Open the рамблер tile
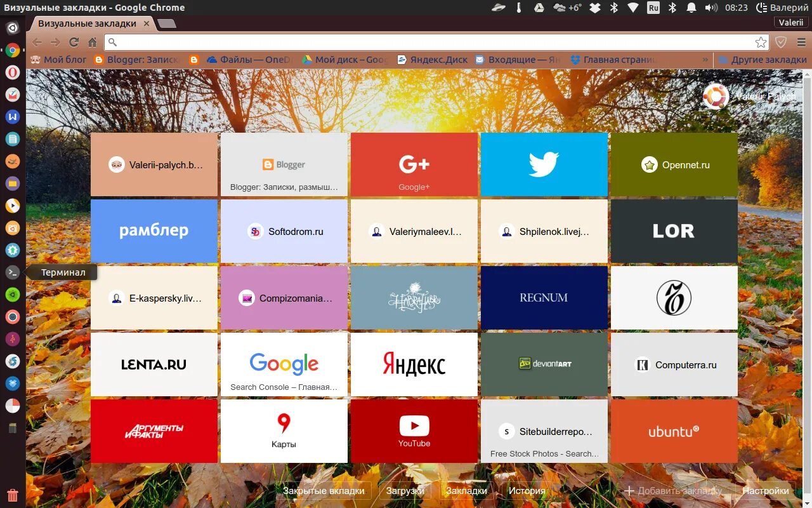The image size is (812, 508). pyautogui.click(x=154, y=231)
